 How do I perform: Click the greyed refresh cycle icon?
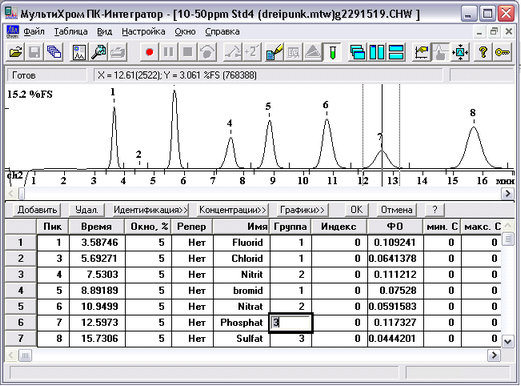207,52
